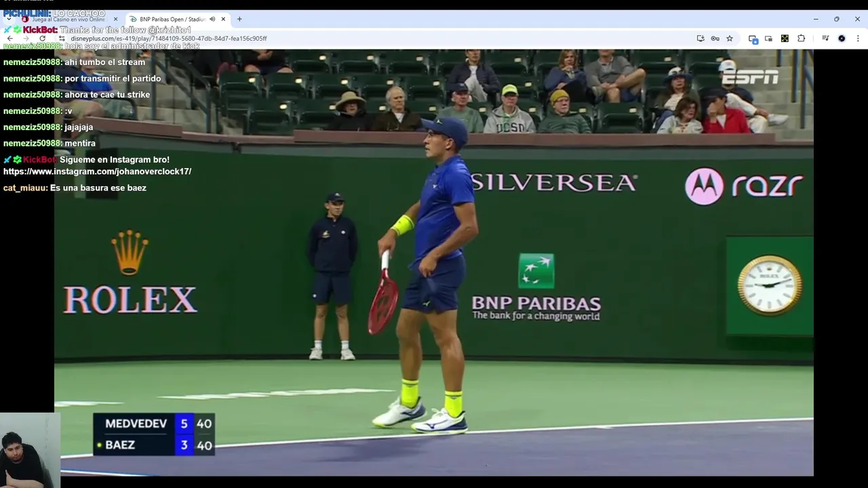The height and width of the screenshot is (488, 868).
Task: Click chat message 'ahora te cae tu strike'
Action: pos(107,95)
